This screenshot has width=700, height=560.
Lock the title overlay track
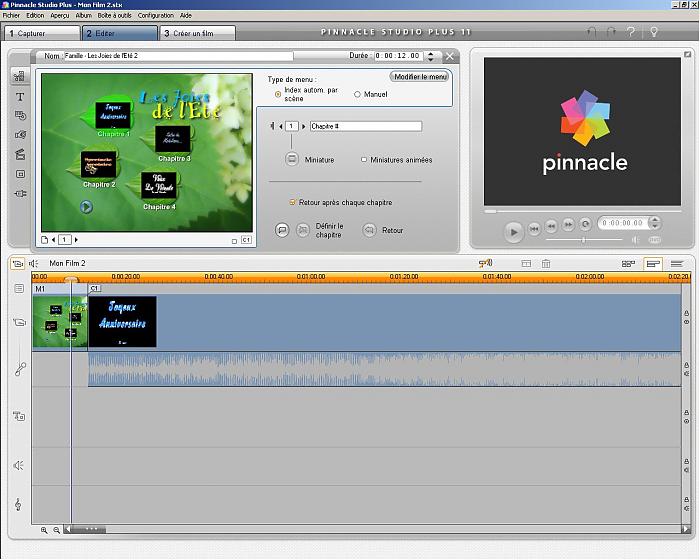687,412
